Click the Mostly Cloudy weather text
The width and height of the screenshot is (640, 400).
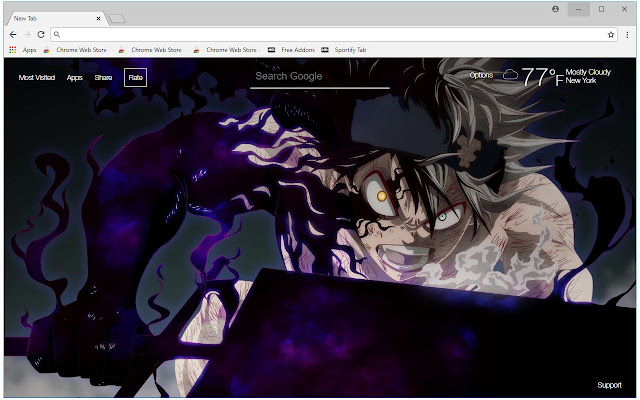(x=588, y=72)
